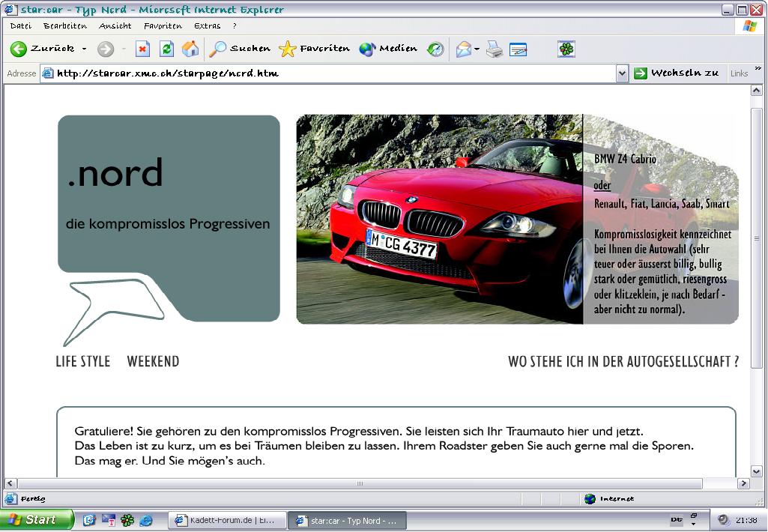This screenshot has height=532, width=768.
Task: Click the Print icon in toolbar
Action: click(494, 49)
